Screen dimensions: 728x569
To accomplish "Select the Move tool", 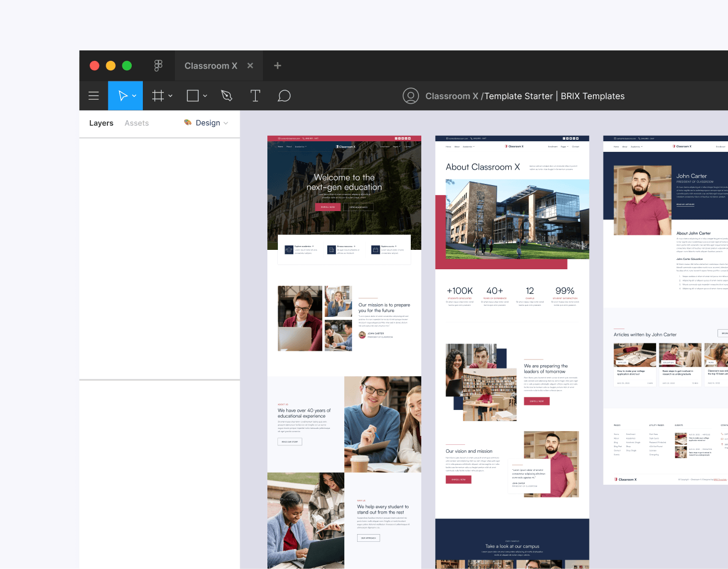I will [121, 95].
